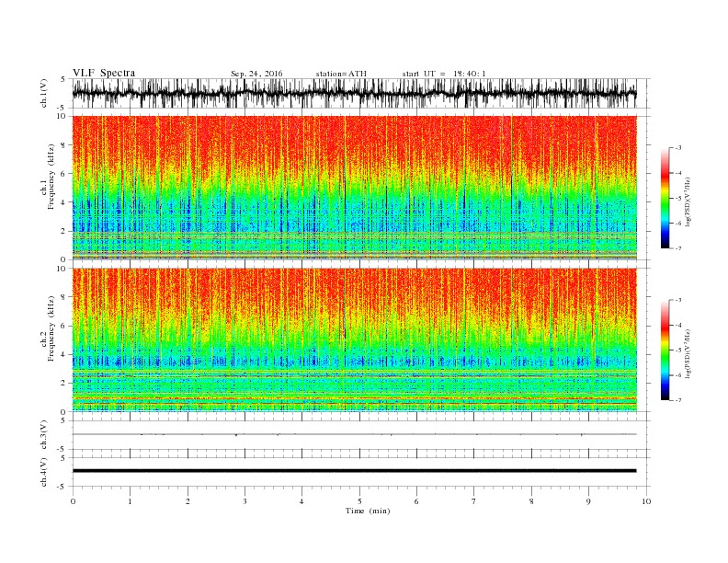Click time tick label '0' on x-axis

[x=73, y=501]
